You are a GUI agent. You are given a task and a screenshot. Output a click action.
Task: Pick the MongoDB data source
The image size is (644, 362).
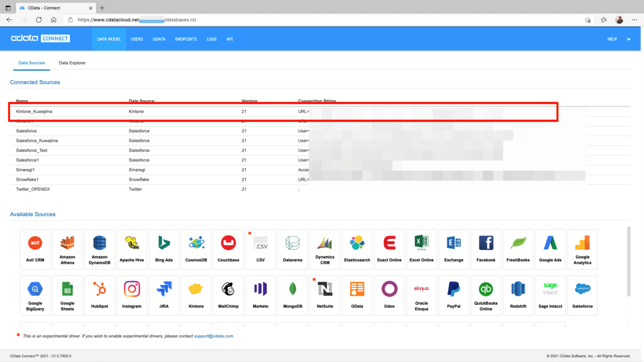point(292,295)
